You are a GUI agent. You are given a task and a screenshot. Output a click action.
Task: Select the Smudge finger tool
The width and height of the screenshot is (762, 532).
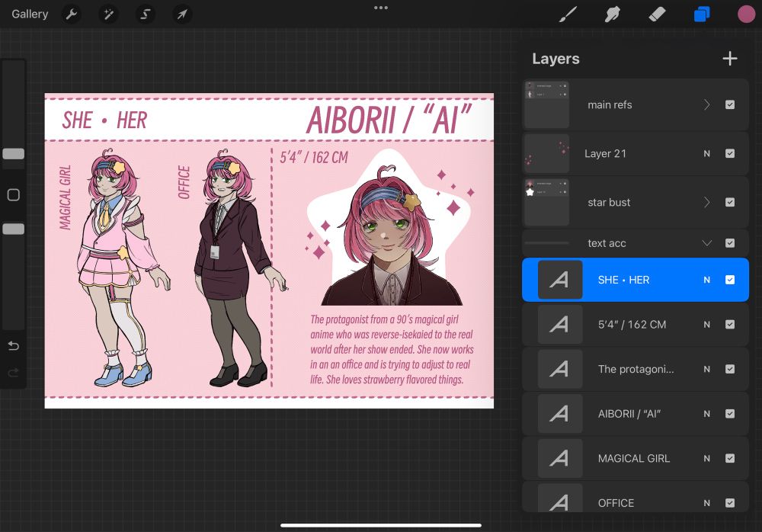click(x=613, y=14)
